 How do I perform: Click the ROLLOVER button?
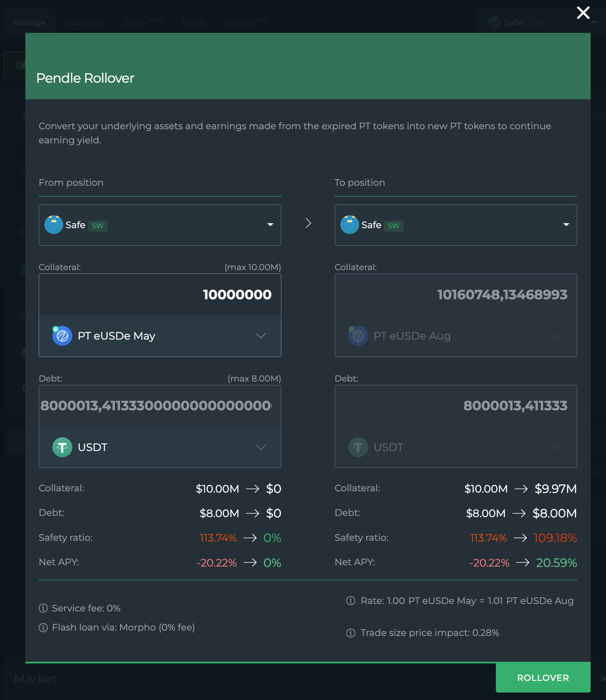543,678
